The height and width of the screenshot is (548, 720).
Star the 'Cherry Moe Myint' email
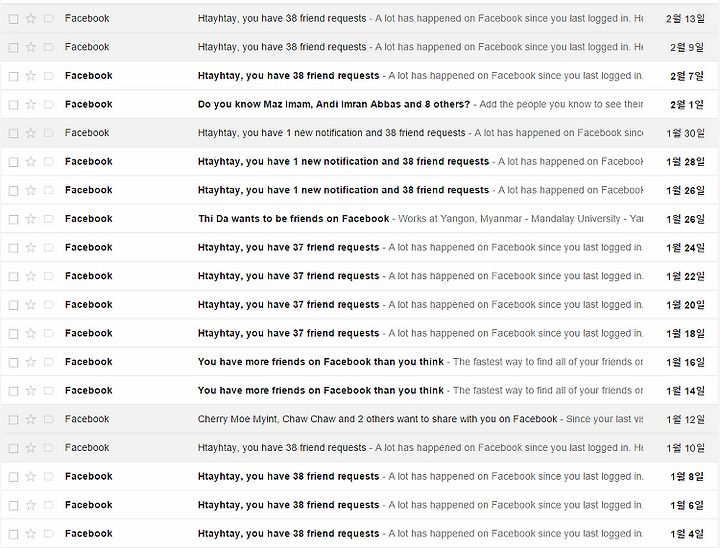31,419
